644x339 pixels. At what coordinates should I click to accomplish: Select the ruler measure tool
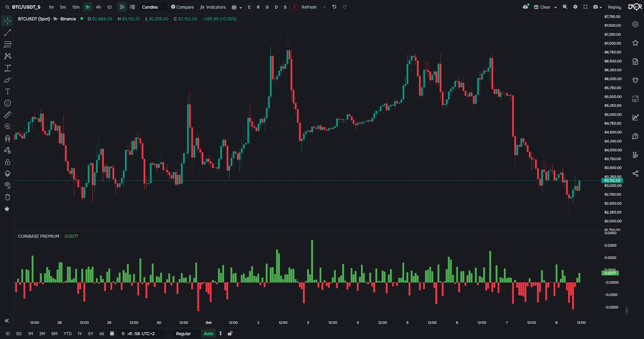coord(7,115)
